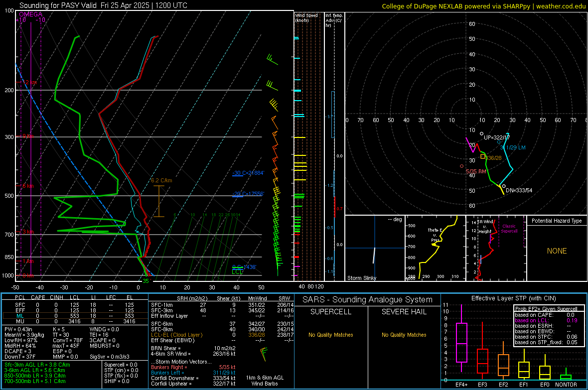Screen dimensions: 588x390
Task: Click the 'Inf. Temp. Adv.' panel header
Action: pos(334,20)
